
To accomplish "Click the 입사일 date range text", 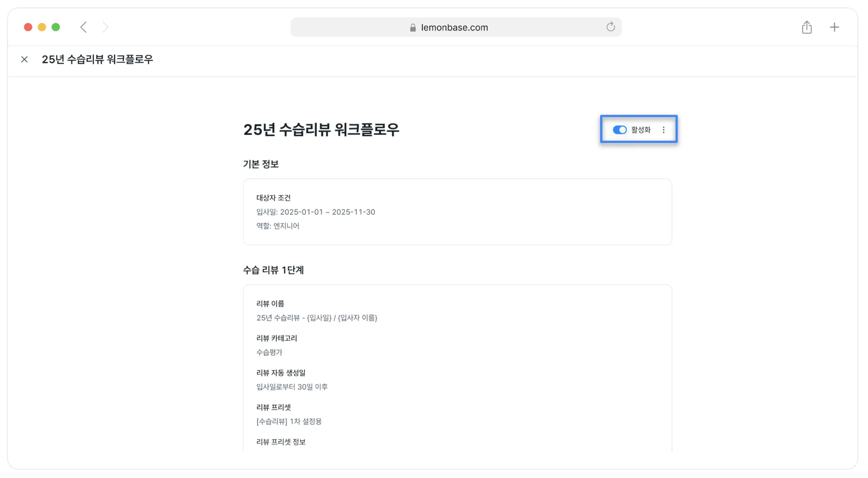I will [x=316, y=212].
